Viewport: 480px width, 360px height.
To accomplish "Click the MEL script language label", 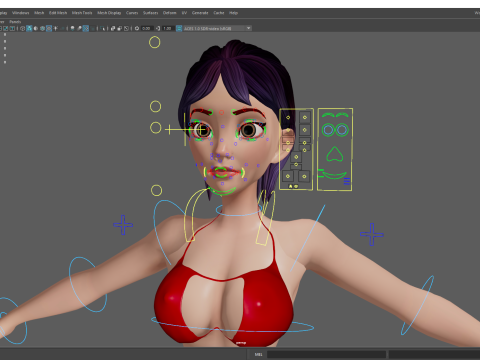I will pos(258,354).
